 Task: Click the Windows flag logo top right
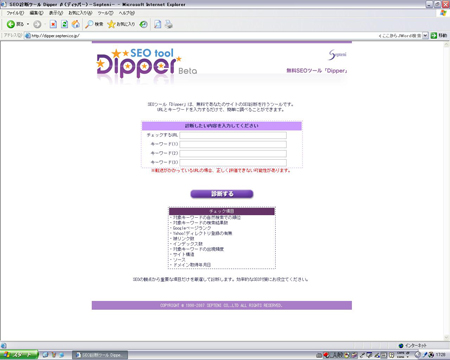[443, 13]
